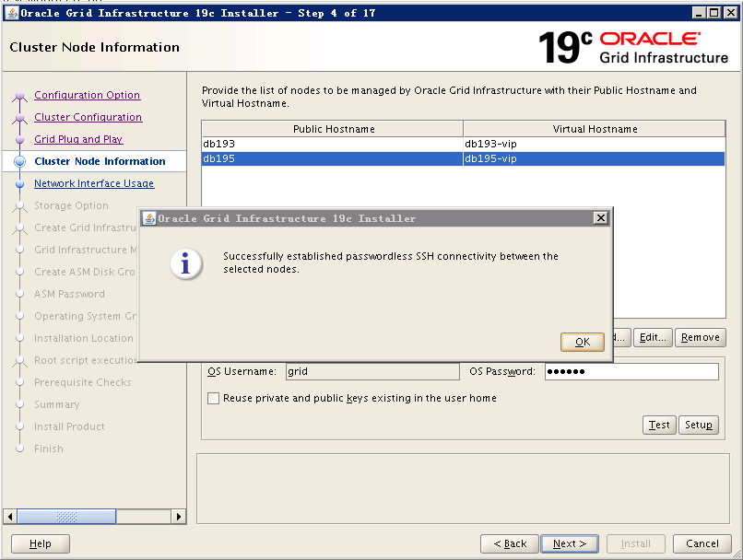Viewport: 743px width, 560px height.
Task: Click the Remove button for nodes
Action: tap(701, 337)
